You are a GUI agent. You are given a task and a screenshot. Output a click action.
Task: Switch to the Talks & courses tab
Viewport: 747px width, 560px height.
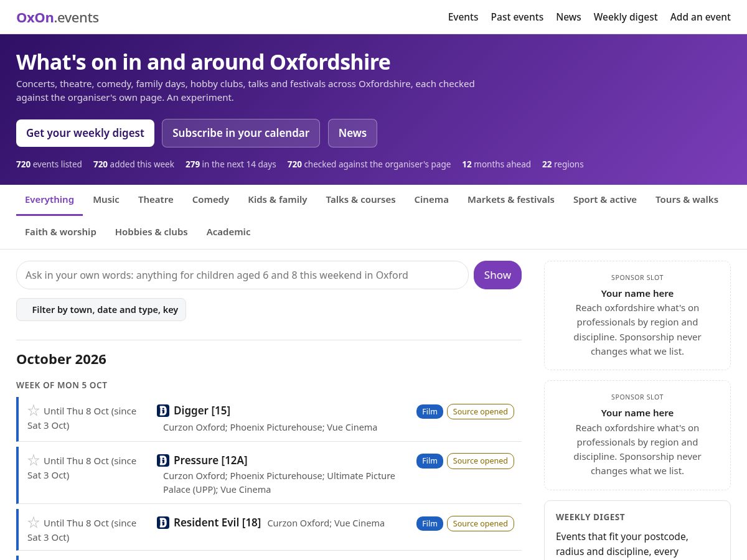click(360, 200)
